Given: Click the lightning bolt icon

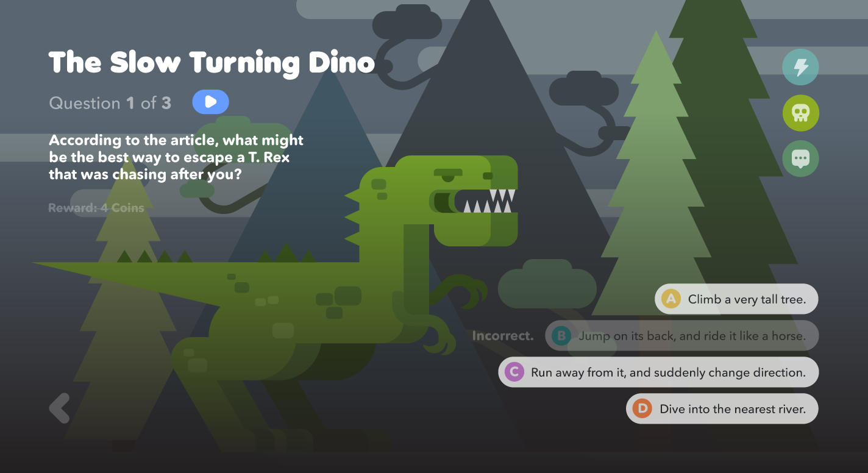Looking at the screenshot, I should [800, 66].
